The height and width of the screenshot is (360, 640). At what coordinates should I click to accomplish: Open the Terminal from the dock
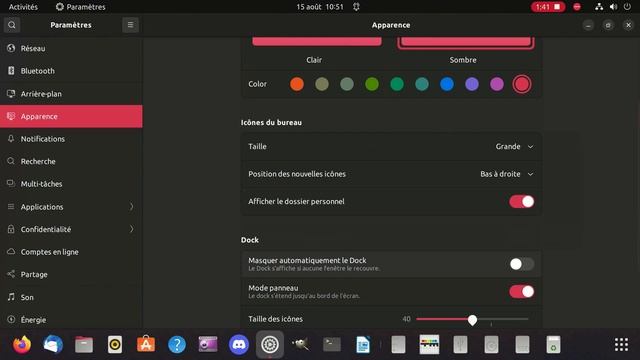[x=332, y=344]
